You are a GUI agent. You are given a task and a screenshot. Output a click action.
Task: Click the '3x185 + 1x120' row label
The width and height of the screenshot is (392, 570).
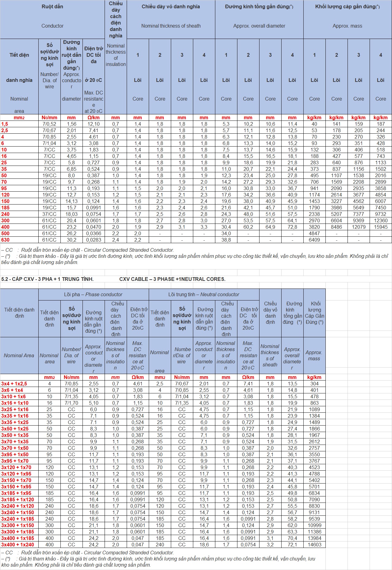coord(17,499)
